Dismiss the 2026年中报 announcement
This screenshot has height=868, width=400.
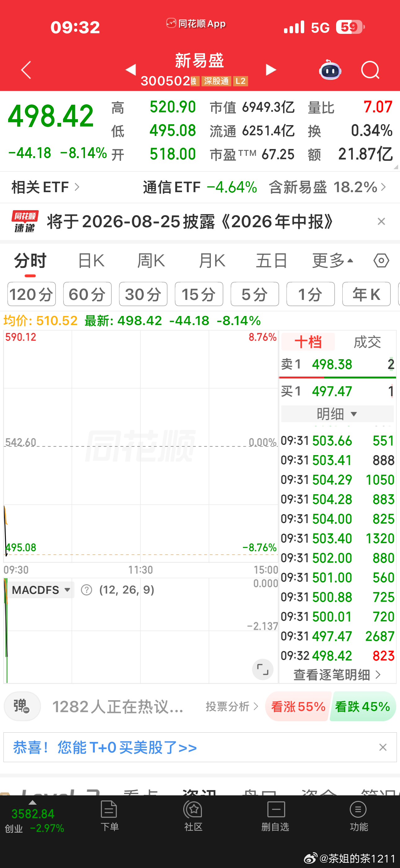click(381, 221)
